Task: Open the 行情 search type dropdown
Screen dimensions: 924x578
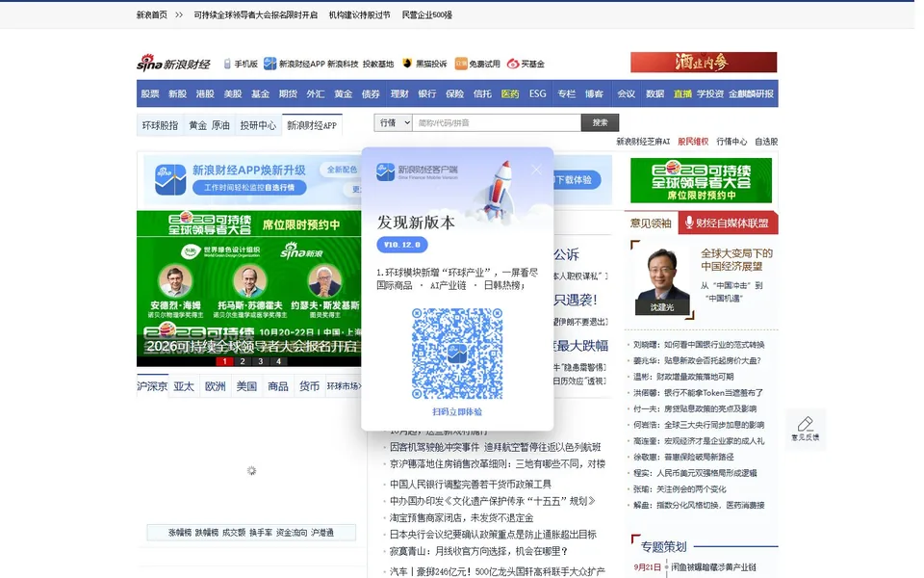Action: pos(393,122)
